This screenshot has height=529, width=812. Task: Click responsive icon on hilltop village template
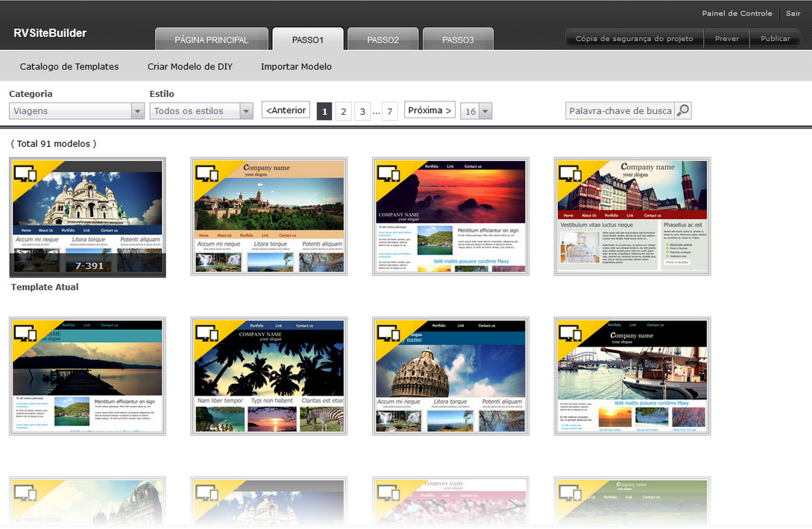point(207,173)
